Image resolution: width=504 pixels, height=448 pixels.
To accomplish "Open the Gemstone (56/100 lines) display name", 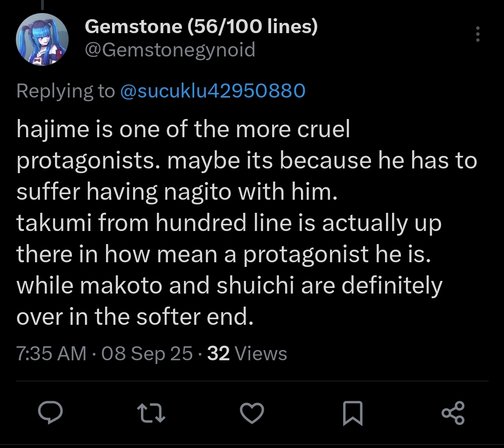I will pyautogui.click(x=201, y=27).
